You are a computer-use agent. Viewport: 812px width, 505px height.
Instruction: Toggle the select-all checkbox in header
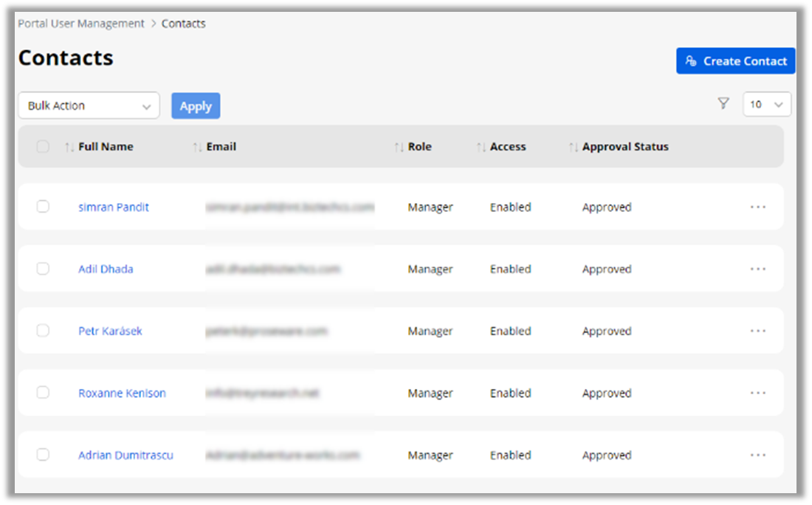[x=43, y=147]
